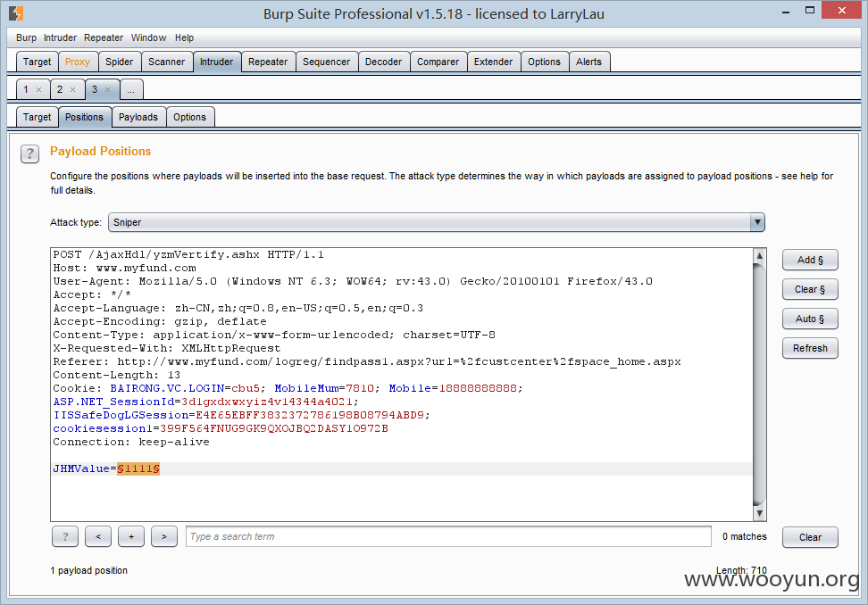Viewport: 868px width, 605px height.
Task: Click the ASP.NET_SessionId cookie line
Action: (206, 402)
